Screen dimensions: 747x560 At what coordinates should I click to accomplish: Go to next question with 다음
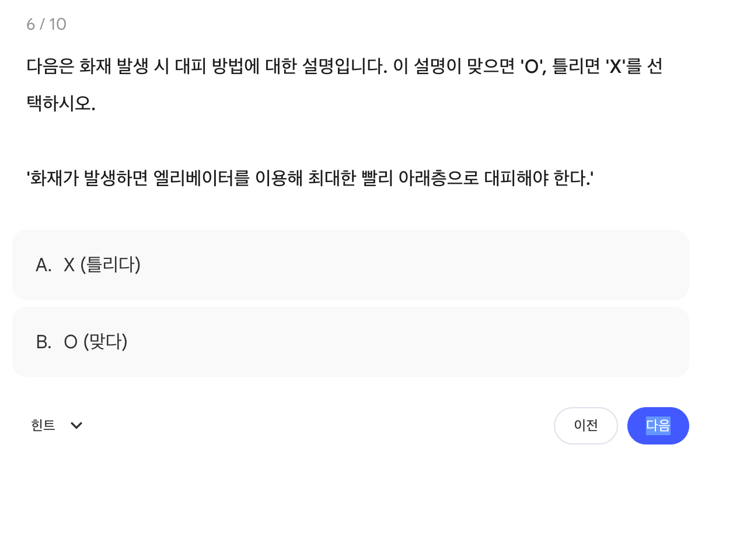tap(658, 426)
